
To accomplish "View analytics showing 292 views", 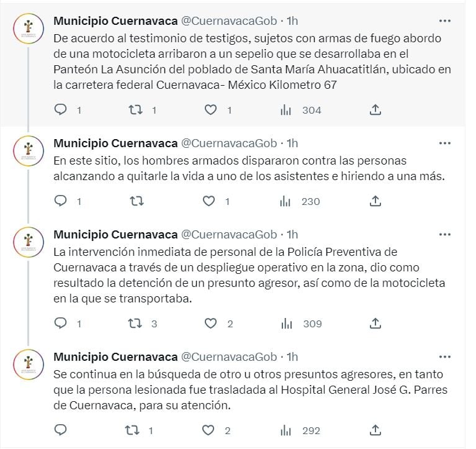I will coord(302,430).
